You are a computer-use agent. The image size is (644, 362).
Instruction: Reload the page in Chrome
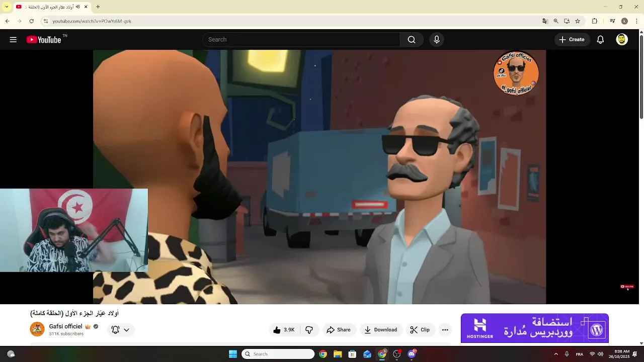click(31, 21)
